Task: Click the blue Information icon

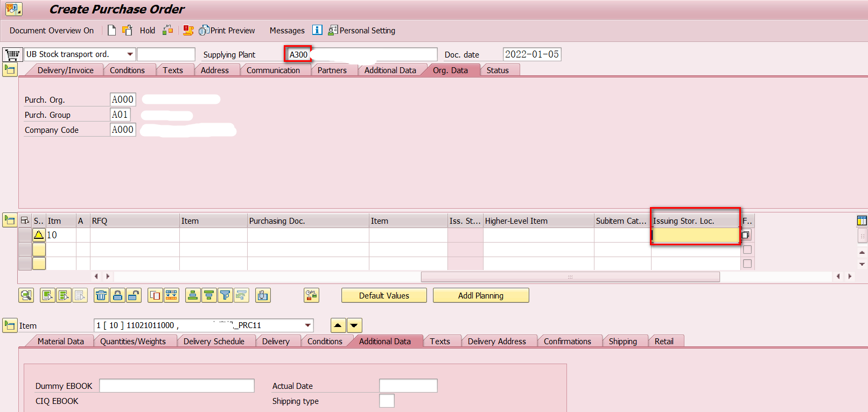Action: [318, 30]
